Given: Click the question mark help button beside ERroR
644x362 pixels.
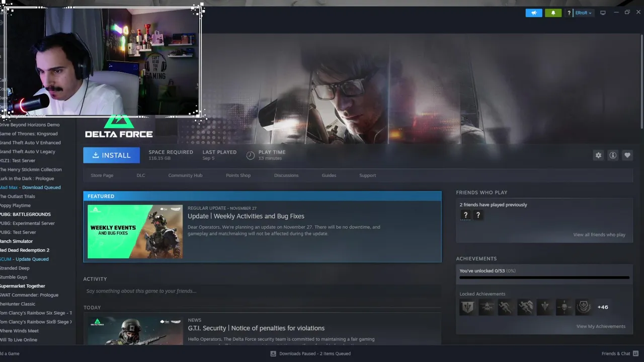Looking at the screenshot, I should pyautogui.click(x=569, y=13).
